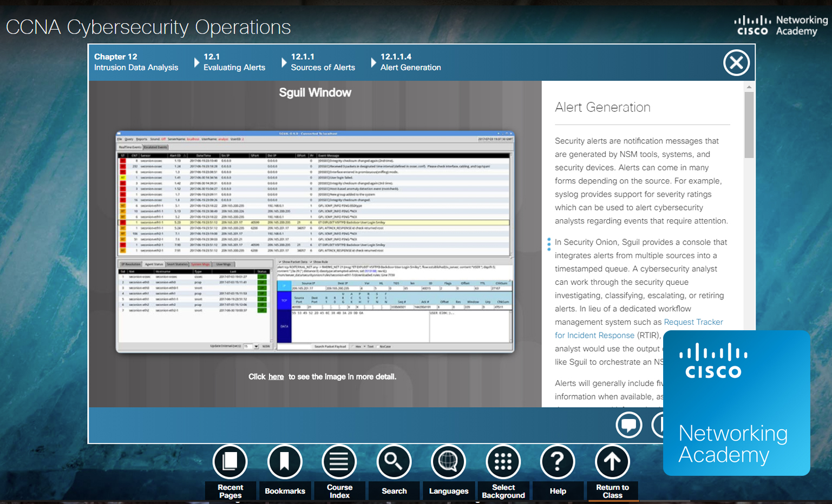Click the Alert Generation heading
This screenshot has height=504, width=832.
[x=602, y=107]
